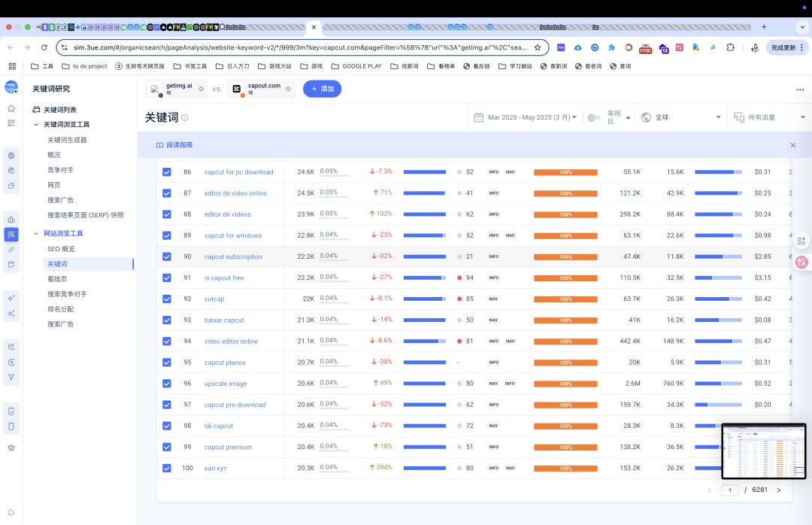Open keyword link capcut for windows
Screen dimensions: 812x525
click(232, 235)
